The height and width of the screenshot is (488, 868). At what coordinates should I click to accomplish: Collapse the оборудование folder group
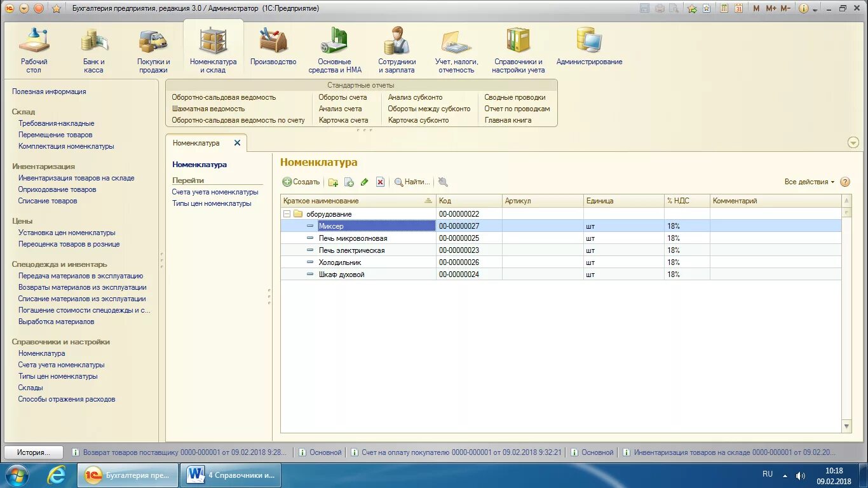(x=287, y=214)
